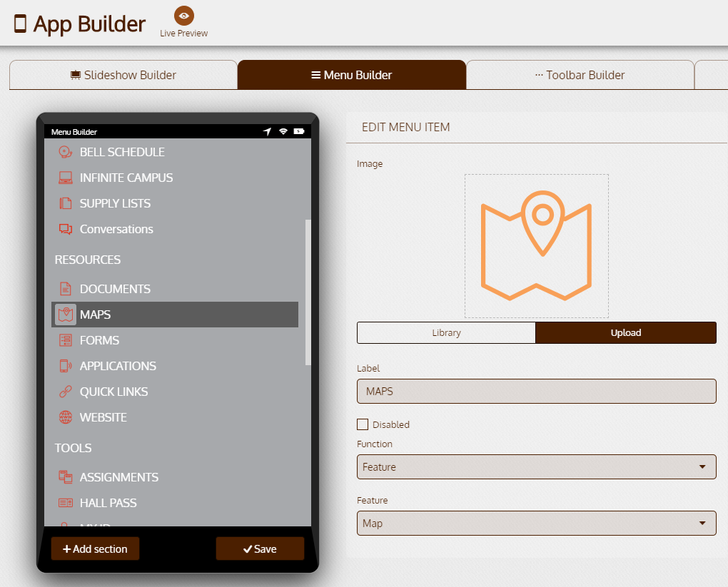Screen dimensions: 728x587
Task: Click the Maps pin icon in menu
Action: [x=66, y=315]
